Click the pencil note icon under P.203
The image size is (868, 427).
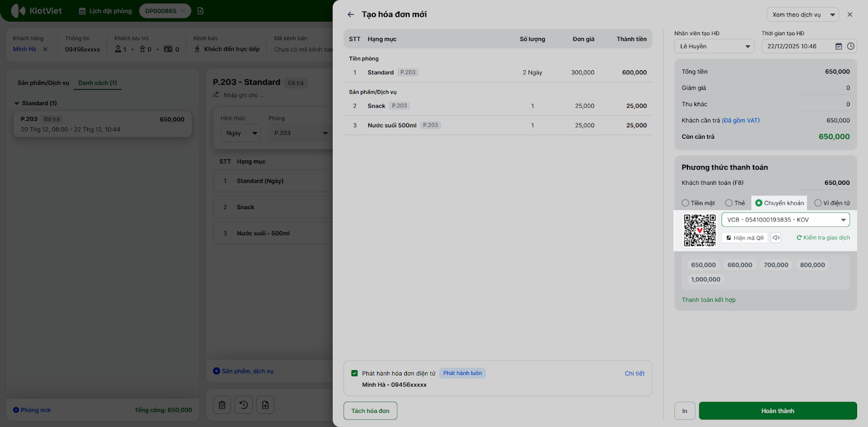coord(216,95)
